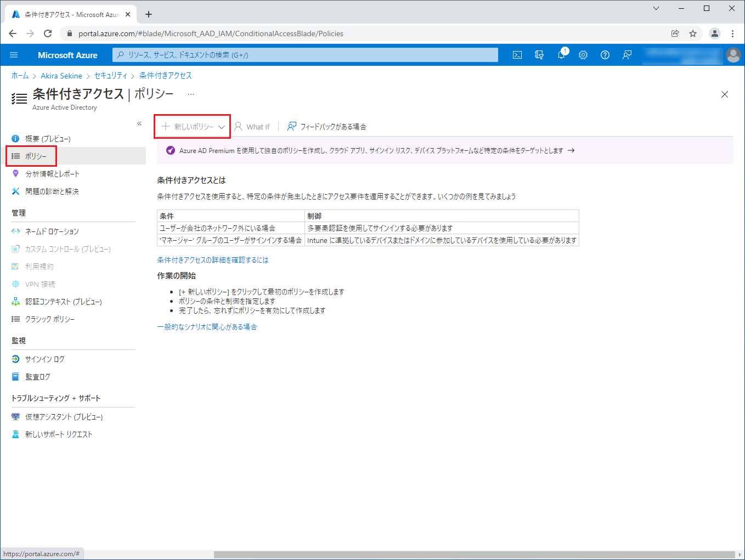Close the 条件付きアクセス browser tab
The image size is (745, 560).
(x=128, y=14)
